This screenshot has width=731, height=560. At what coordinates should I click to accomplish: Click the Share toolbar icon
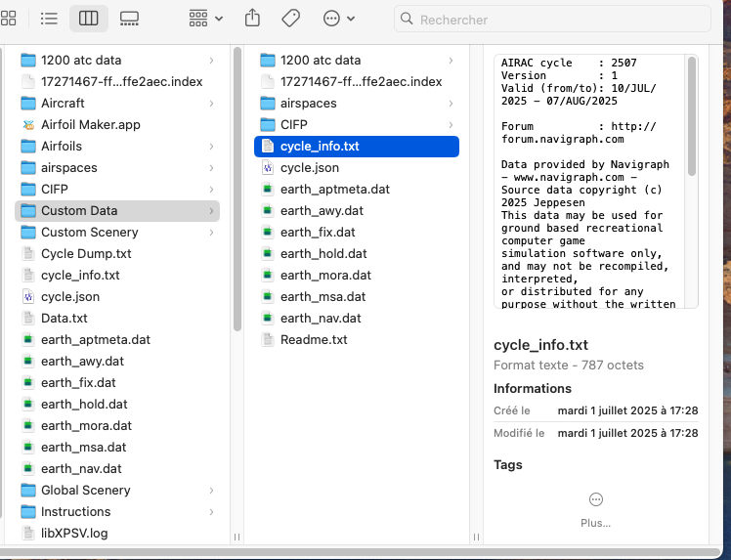(252, 19)
